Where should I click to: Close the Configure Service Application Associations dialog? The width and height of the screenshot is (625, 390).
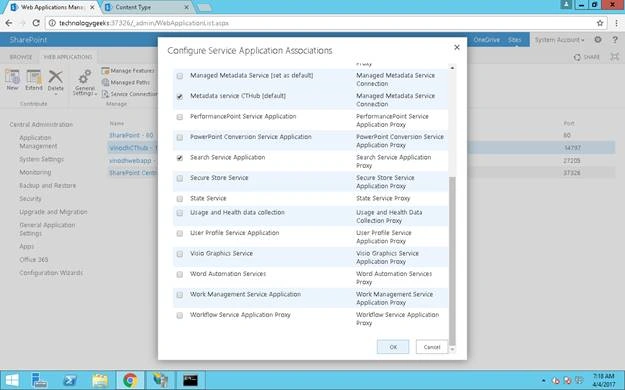point(457,47)
